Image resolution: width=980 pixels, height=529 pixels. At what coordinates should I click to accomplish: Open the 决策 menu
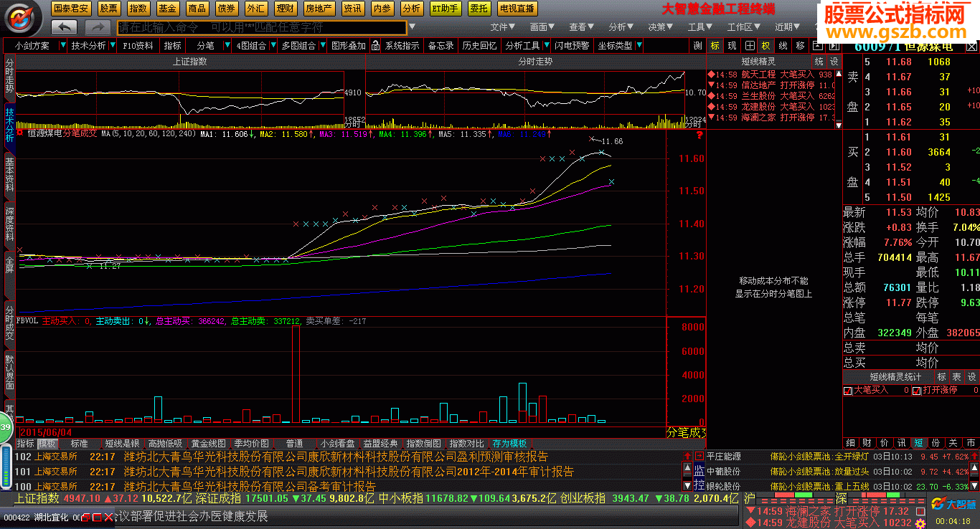pos(661,27)
